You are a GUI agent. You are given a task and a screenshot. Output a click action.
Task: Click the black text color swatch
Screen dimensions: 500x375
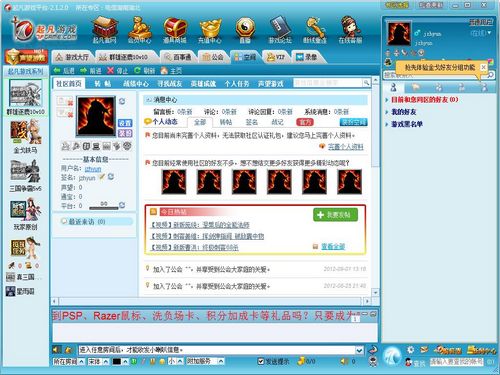point(117,361)
